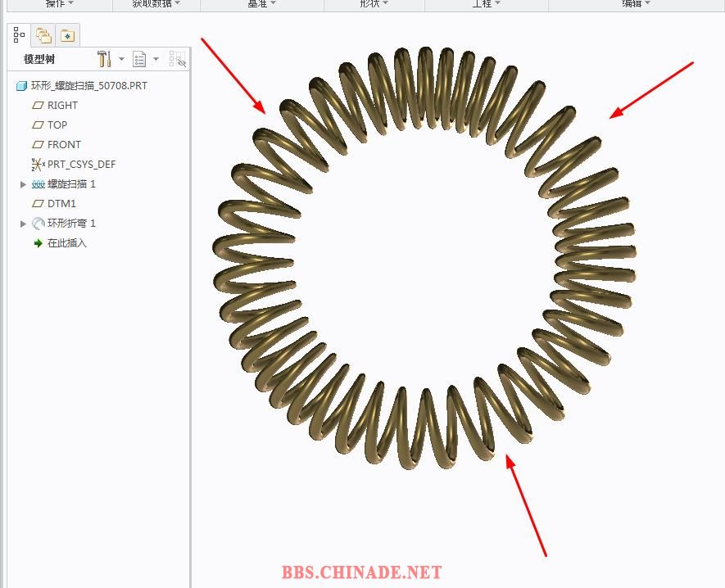Click the part cube icon at tree root
The width and height of the screenshot is (725, 588).
(21, 86)
